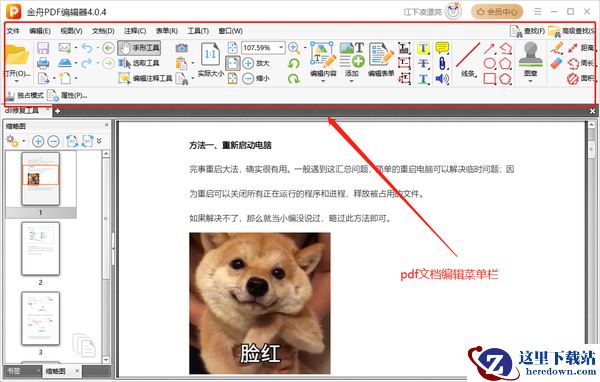Open the File 文件 menu
The image size is (600, 382).
click(x=13, y=31)
